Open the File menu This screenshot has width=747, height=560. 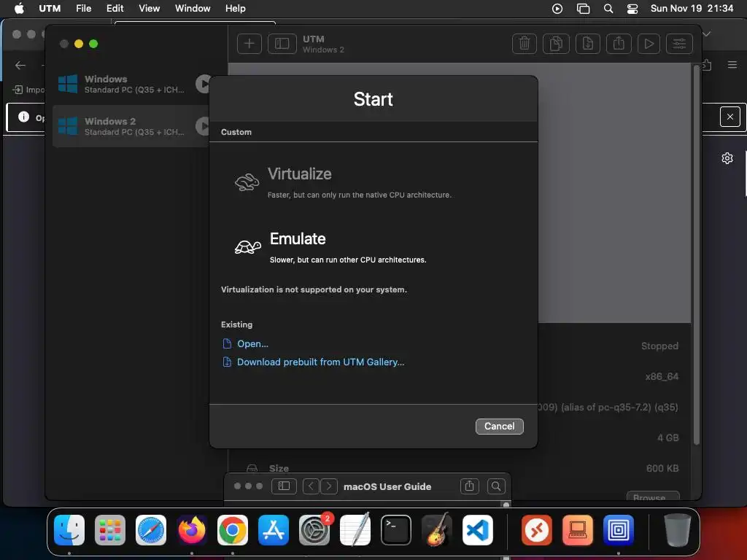coord(83,8)
